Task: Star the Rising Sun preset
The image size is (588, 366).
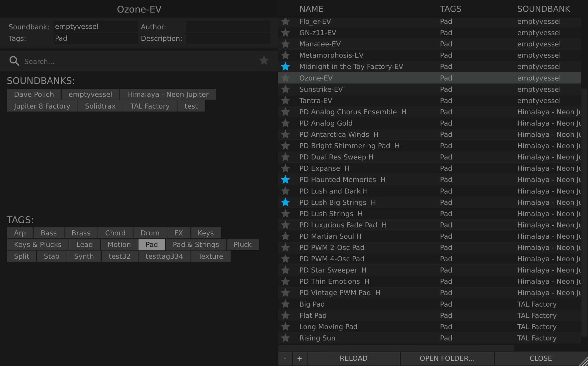Action: pos(285,338)
